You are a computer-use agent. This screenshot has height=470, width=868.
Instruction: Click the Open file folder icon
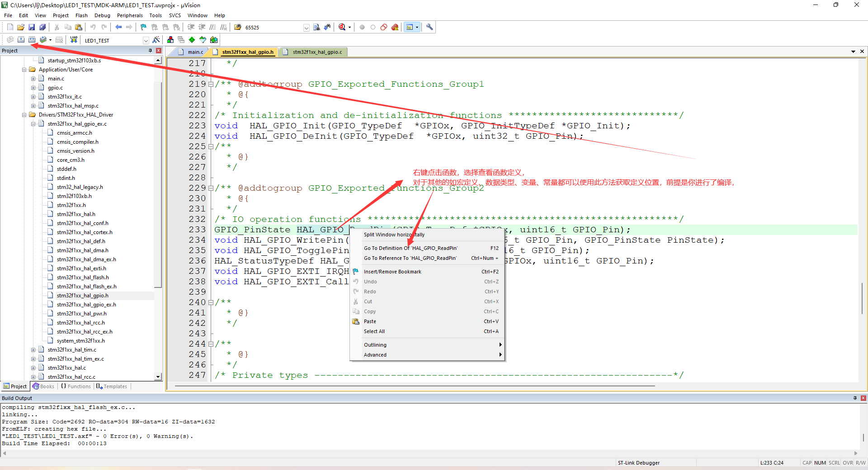[21, 28]
